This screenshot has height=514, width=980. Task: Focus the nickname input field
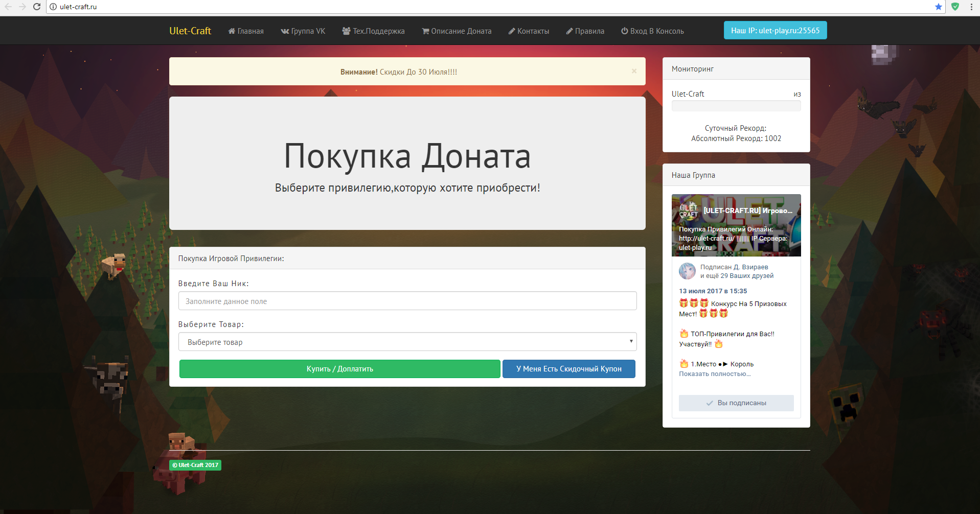coord(407,301)
